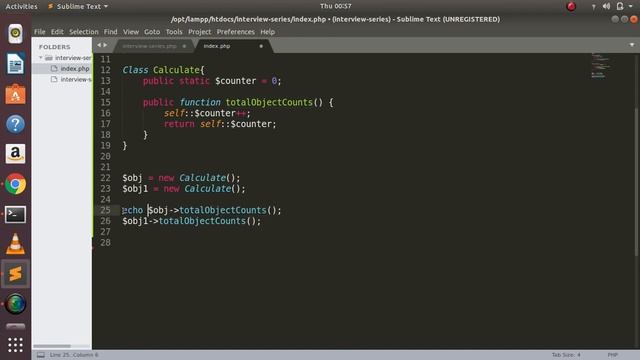640x360 pixels.
Task: Click the Sublime Text dock icon
Action: pos(16,274)
